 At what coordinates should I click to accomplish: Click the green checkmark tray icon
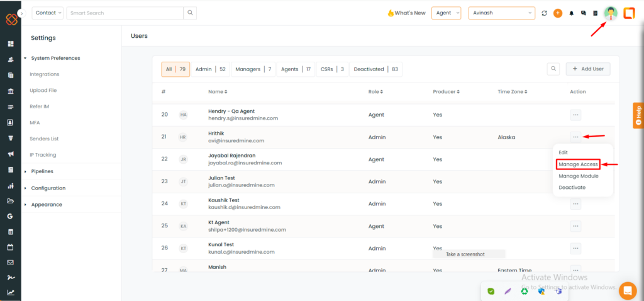pos(491,291)
